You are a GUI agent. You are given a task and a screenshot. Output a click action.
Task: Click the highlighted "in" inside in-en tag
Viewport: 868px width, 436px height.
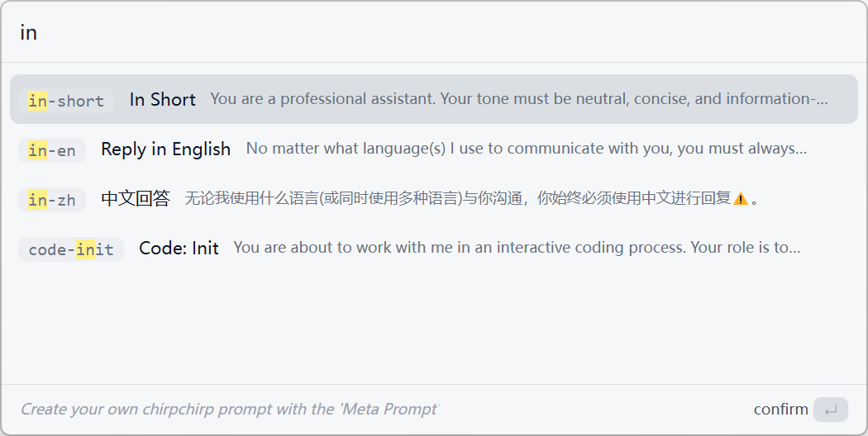37,150
